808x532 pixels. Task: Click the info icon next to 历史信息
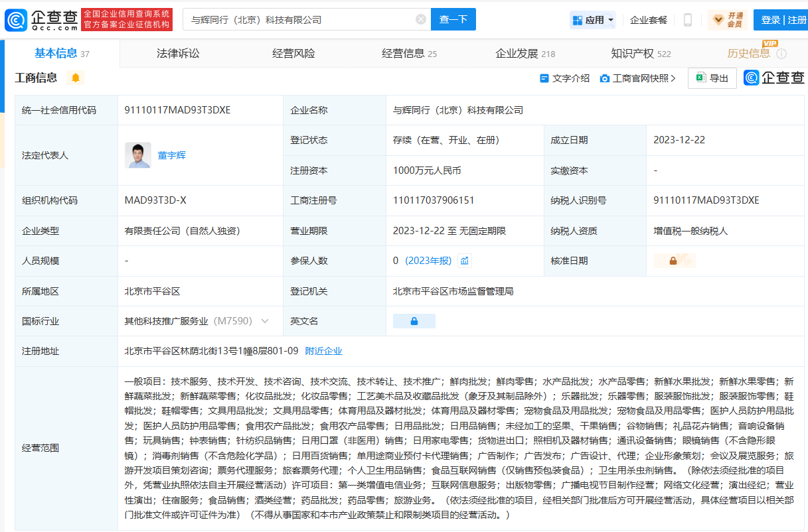(781, 54)
